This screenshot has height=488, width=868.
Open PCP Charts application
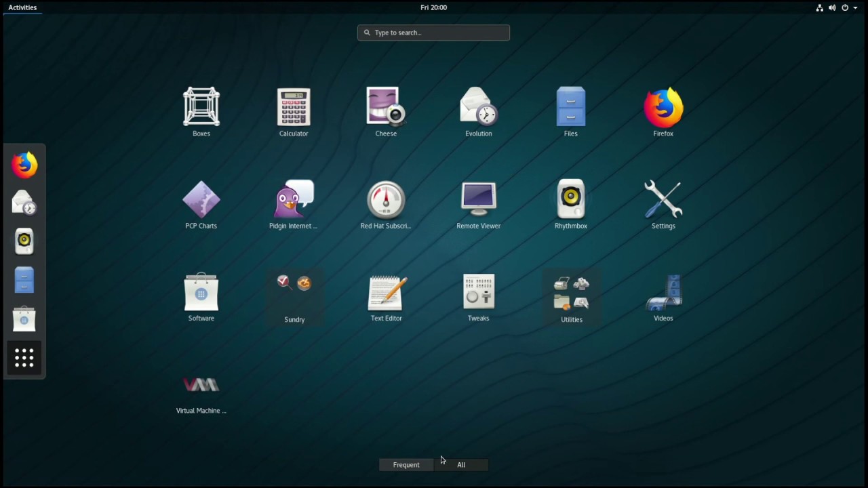tap(201, 200)
